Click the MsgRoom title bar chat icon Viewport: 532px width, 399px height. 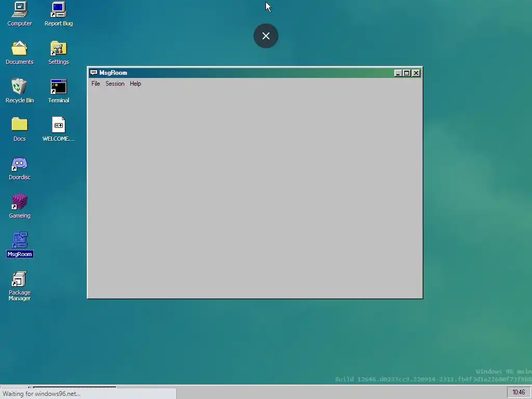[x=94, y=73]
